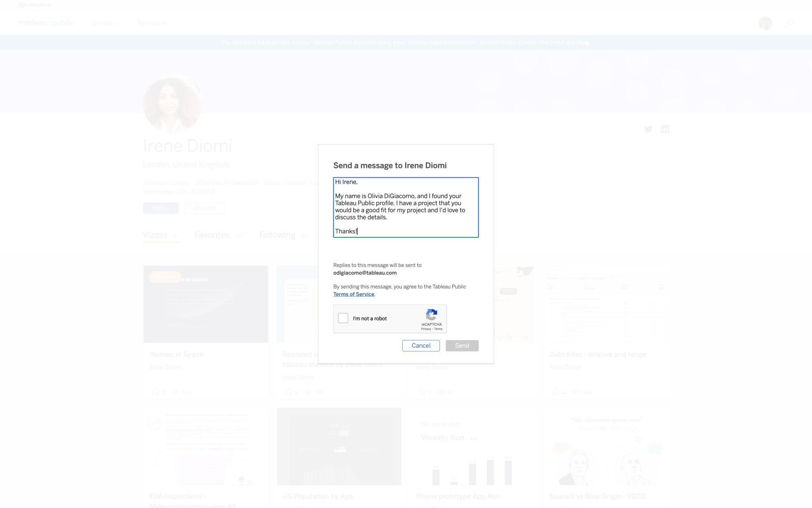Click the Hire Me button
This screenshot has width=812, height=508.
click(x=204, y=208)
